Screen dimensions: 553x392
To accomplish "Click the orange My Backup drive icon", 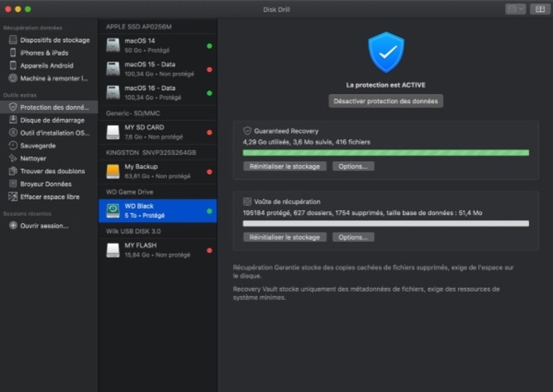I will (113, 171).
